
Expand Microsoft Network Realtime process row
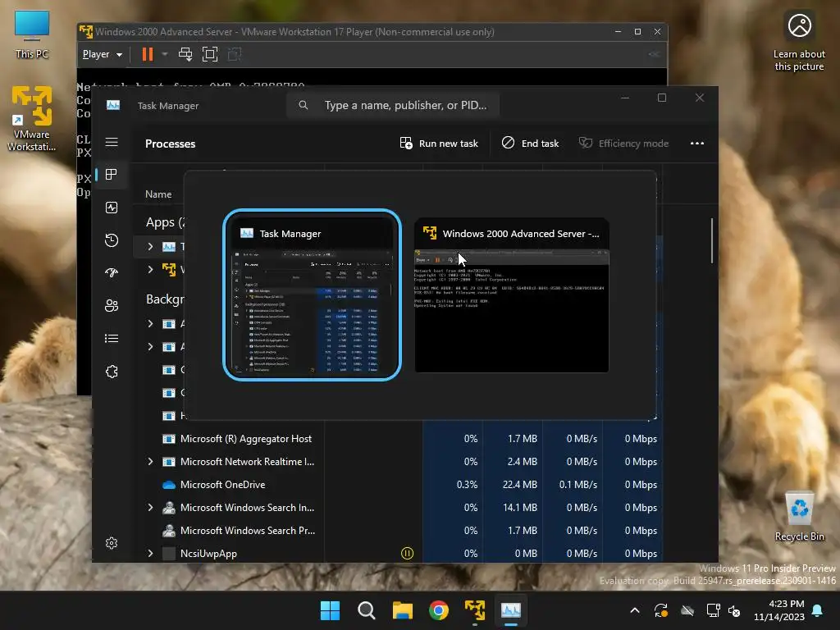(x=151, y=462)
